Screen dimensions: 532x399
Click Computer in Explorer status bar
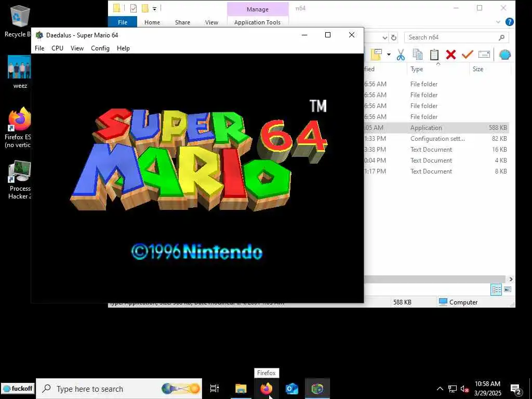coord(458,302)
